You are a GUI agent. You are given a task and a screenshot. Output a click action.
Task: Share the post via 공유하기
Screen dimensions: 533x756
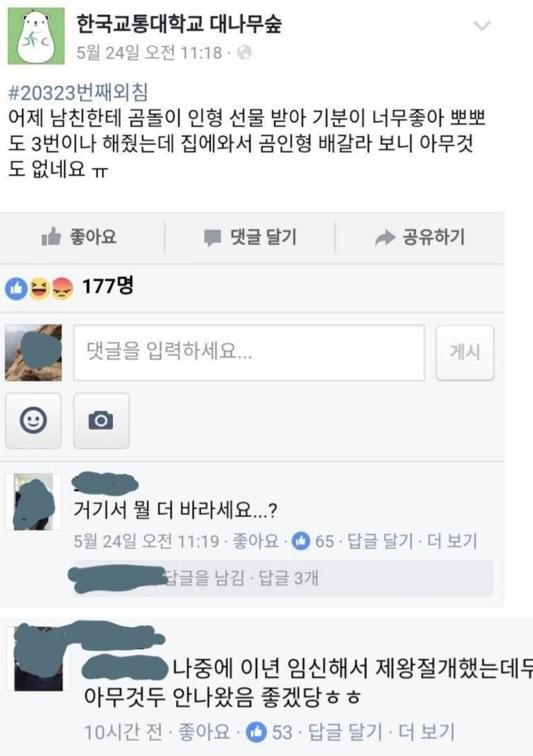[x=420, y=238]
